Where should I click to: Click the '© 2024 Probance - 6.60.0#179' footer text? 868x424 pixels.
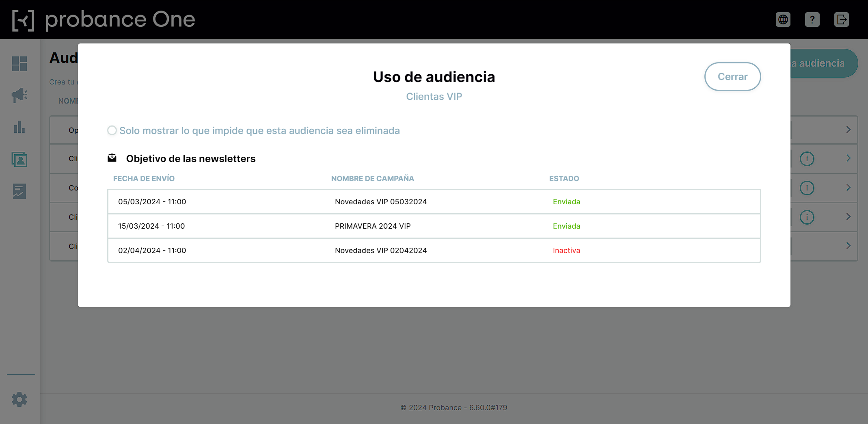(x=454, y=407)
